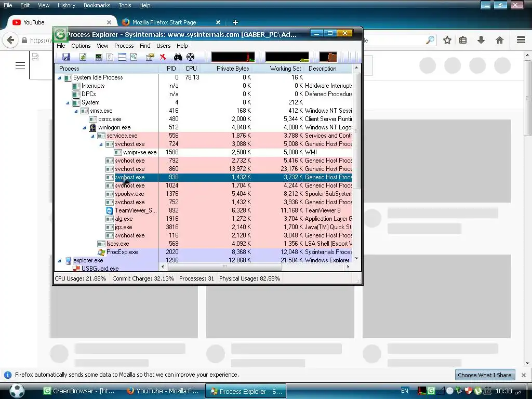Open the Users menu
This screenshot has width=532, height=399.
click(x=163, y=46)
